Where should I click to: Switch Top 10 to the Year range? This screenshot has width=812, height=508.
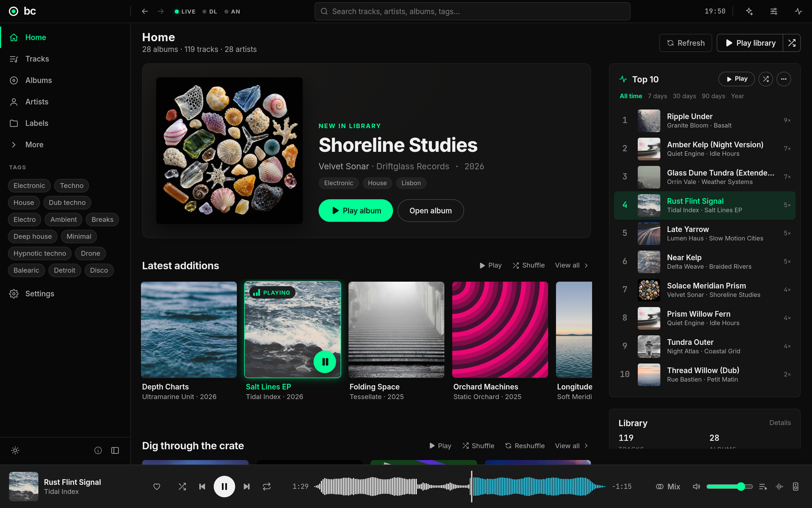[737, 96]
